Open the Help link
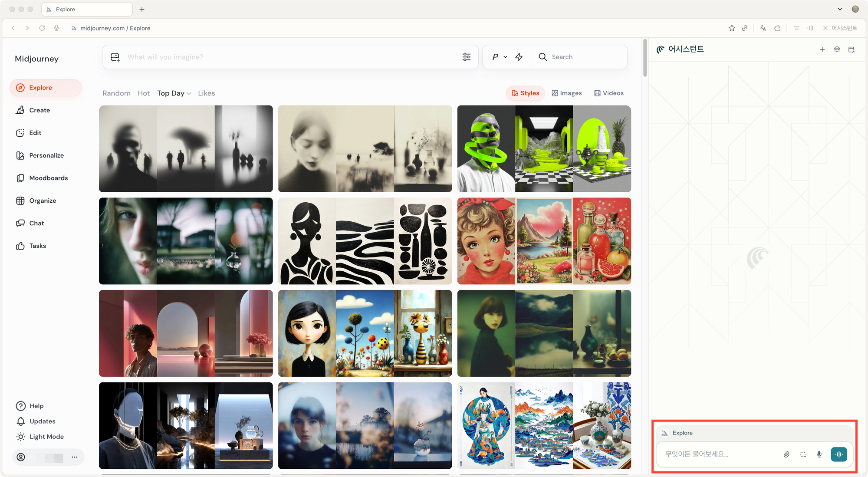The height and width of the screenshot is (477, 868). point(36,406)
